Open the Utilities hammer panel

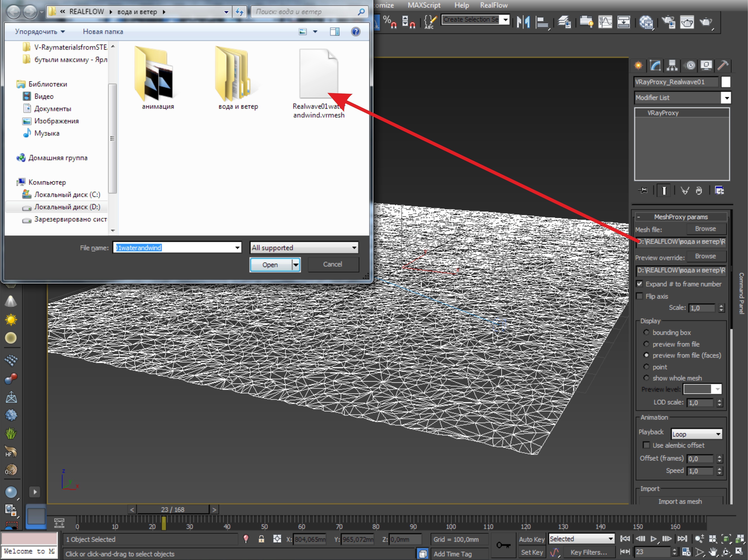(x=723, y=65)
